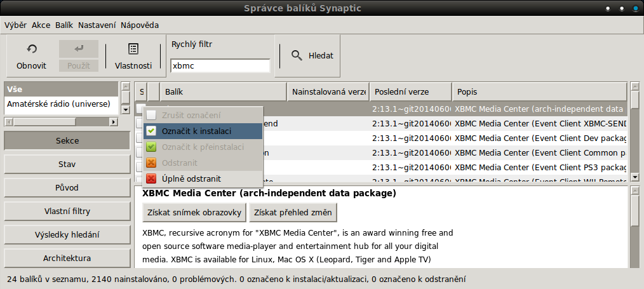Click section list scrollbar up arrow
644x289 pixels.
pos(126,86)
